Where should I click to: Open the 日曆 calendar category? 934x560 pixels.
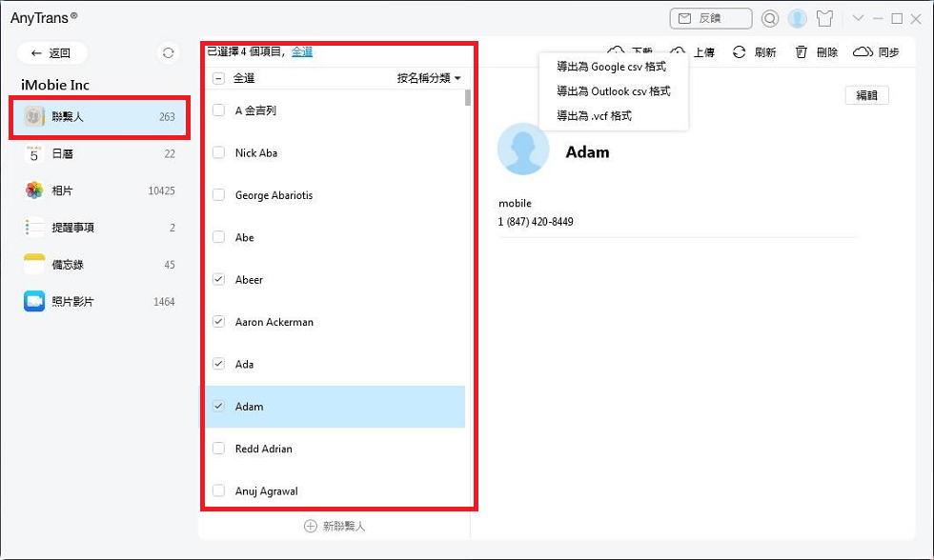point(99,154)
